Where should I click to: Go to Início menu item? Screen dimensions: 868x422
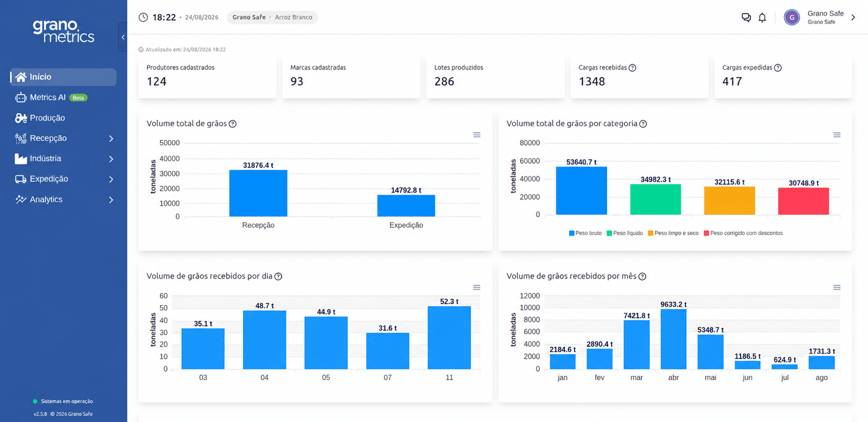click(x=63, y=77)
